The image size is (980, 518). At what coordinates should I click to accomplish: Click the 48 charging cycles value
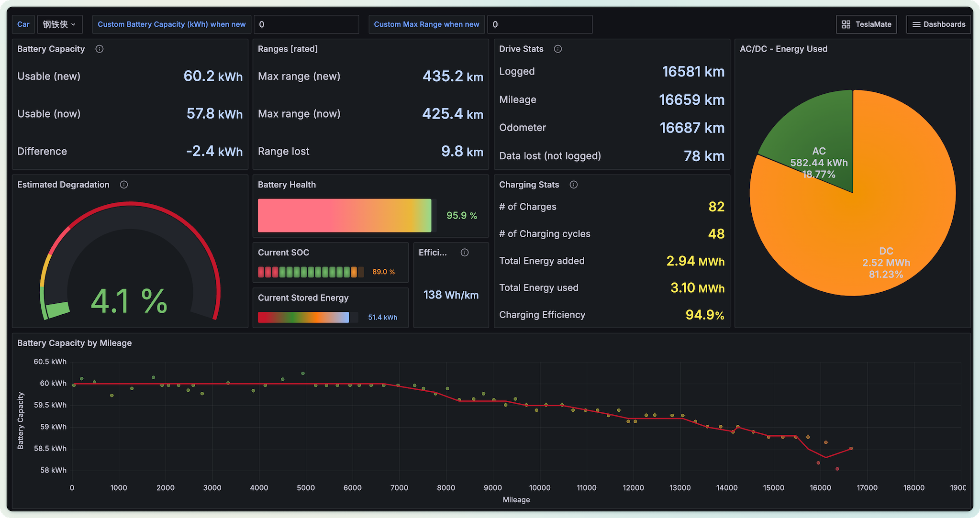[x=716, y=234]
